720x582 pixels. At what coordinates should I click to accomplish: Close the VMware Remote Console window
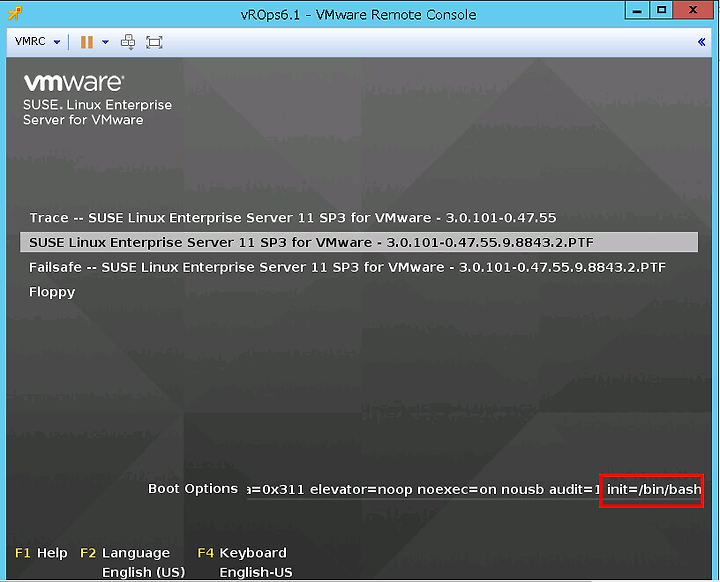click(x=693, y=11)
